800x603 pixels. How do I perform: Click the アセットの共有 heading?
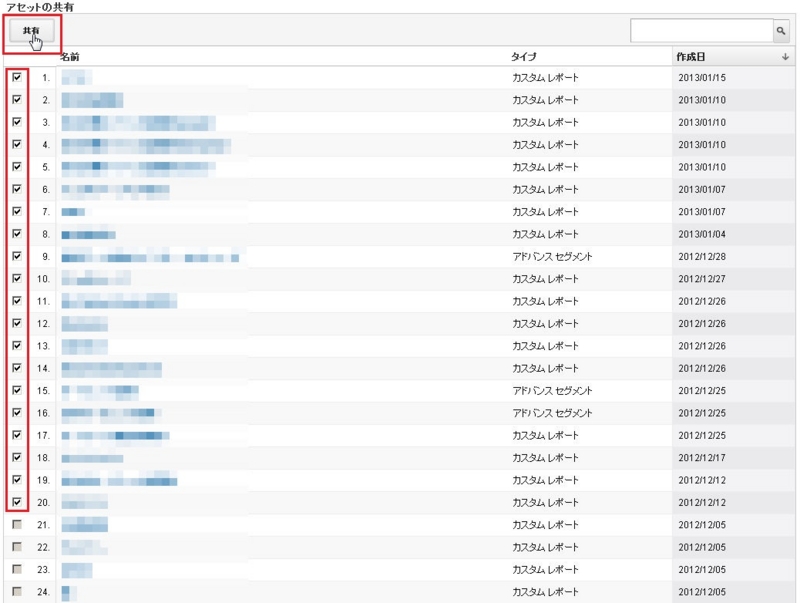[x=40, y=7]
